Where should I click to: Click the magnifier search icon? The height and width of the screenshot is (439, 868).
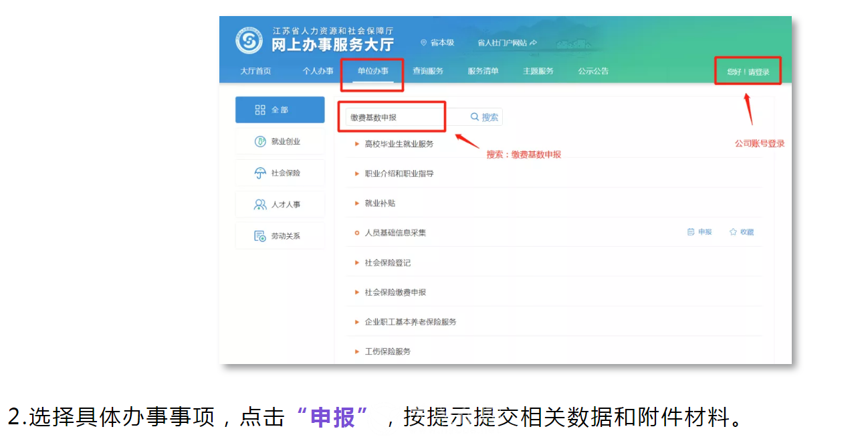pos(475,116)
